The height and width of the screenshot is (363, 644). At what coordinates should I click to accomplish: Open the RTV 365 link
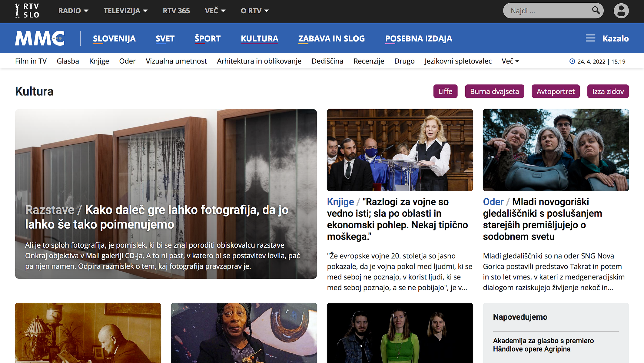tap(176, 11)
